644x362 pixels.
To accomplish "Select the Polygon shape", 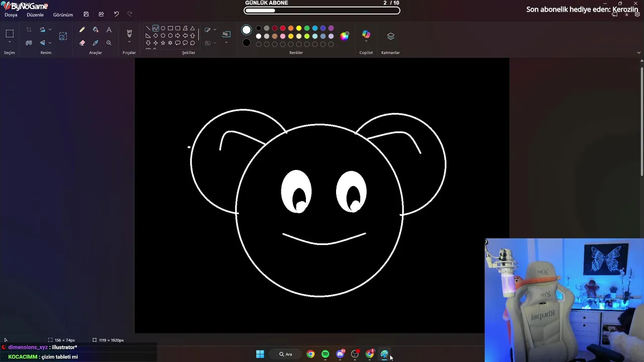I will (x=185, y=29).
